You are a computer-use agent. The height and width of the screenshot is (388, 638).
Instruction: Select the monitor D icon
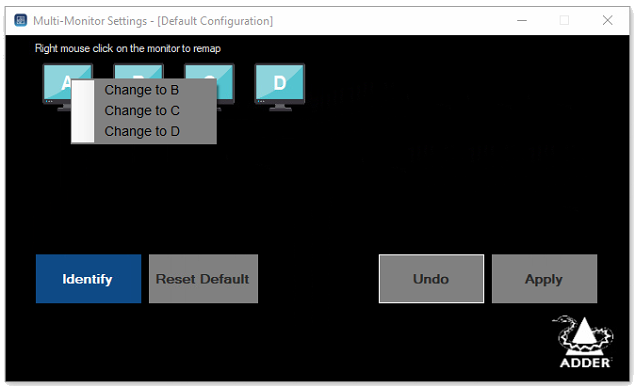pos(280,87)
